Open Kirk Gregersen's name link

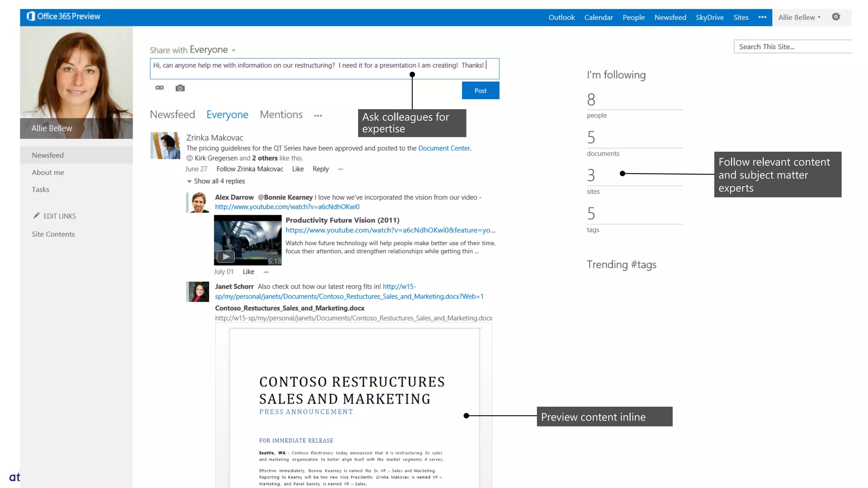coord(216,158)
